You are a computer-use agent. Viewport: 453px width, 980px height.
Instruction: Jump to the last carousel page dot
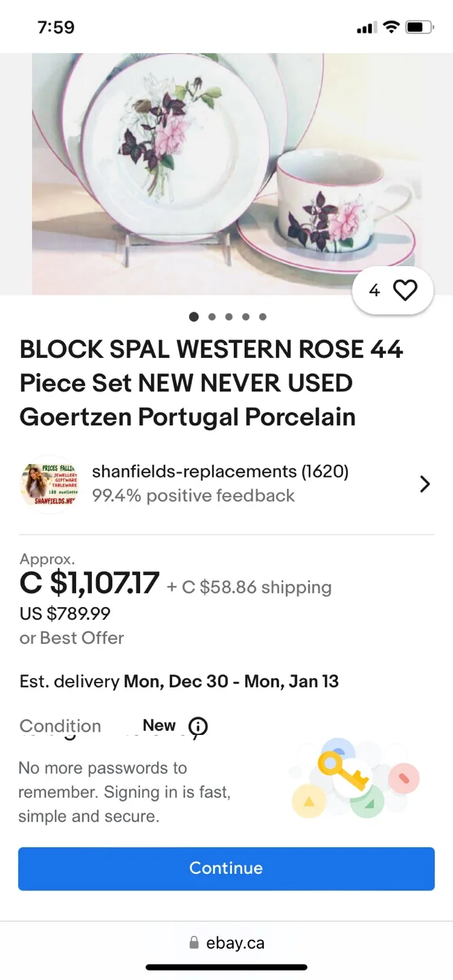[x=263, y=316]
